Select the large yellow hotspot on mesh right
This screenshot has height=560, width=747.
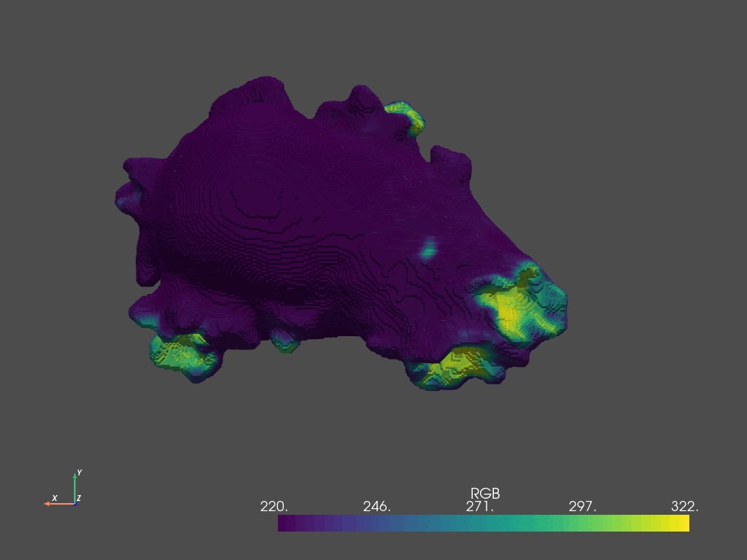pyautogui.click(x=508, y=308)
